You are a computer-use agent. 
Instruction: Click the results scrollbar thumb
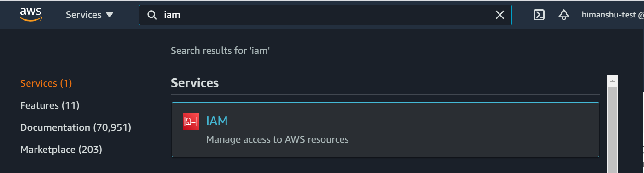pyautogui.click(x=612, y=129)
